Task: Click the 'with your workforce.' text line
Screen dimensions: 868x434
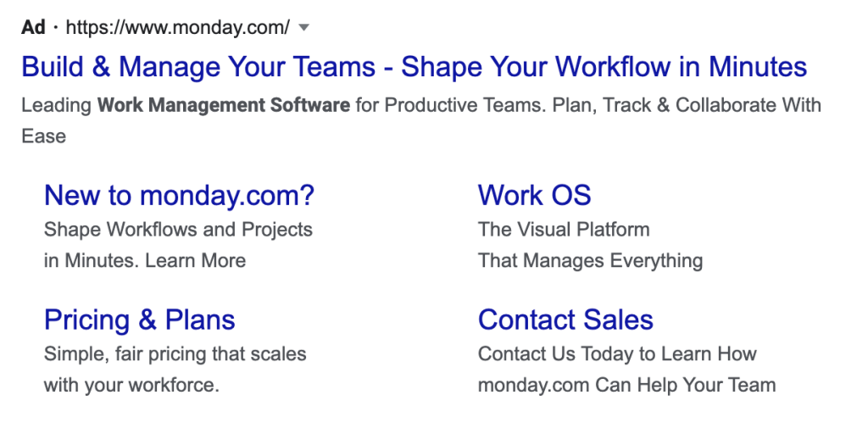Action: 131,385
